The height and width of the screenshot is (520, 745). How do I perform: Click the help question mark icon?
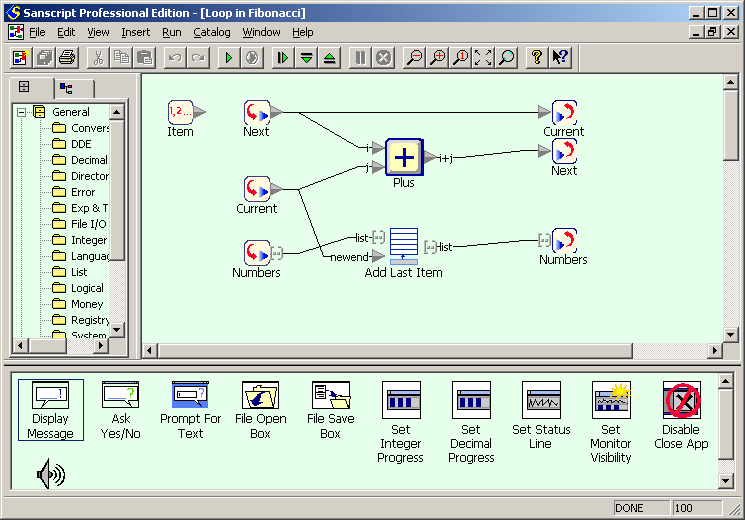[x=537, y=58]
